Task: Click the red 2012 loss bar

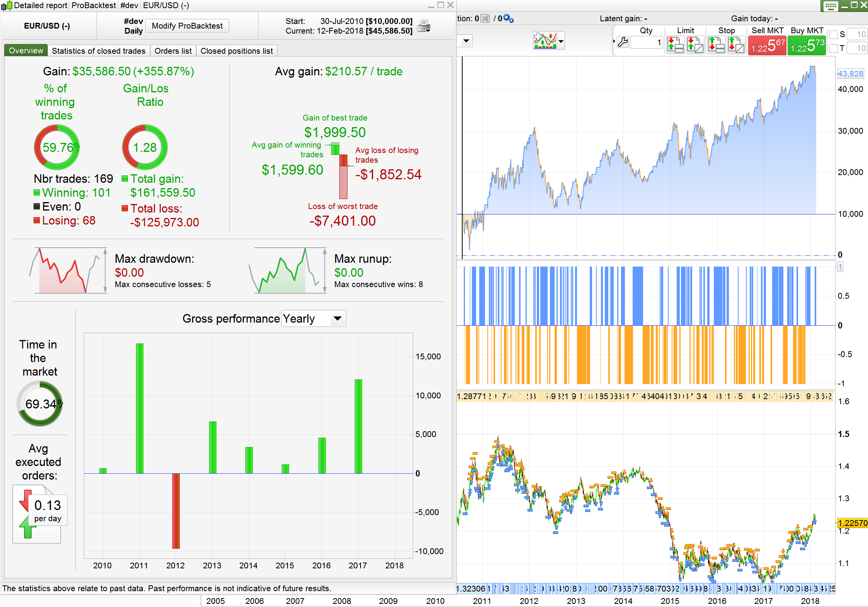Action: (x=176, y=511)
